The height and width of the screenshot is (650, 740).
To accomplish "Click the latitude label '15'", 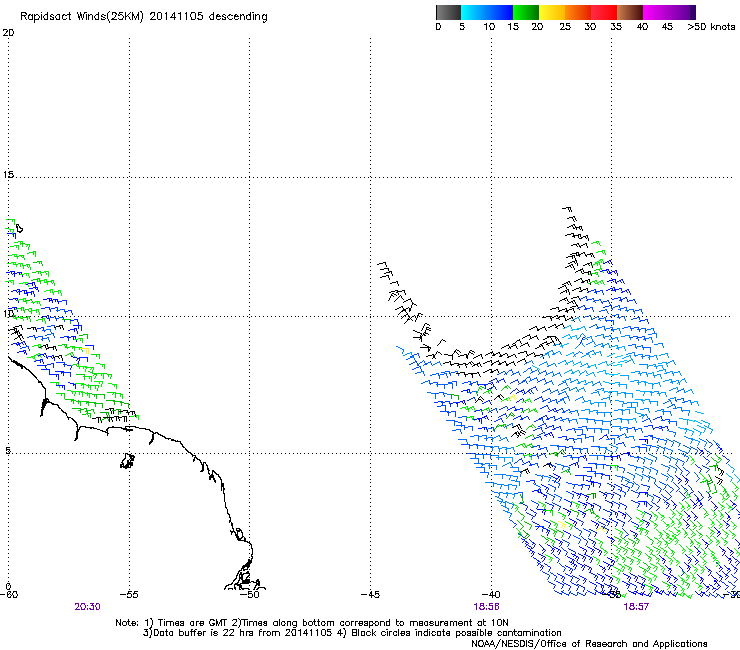I will tap(8, 175).
